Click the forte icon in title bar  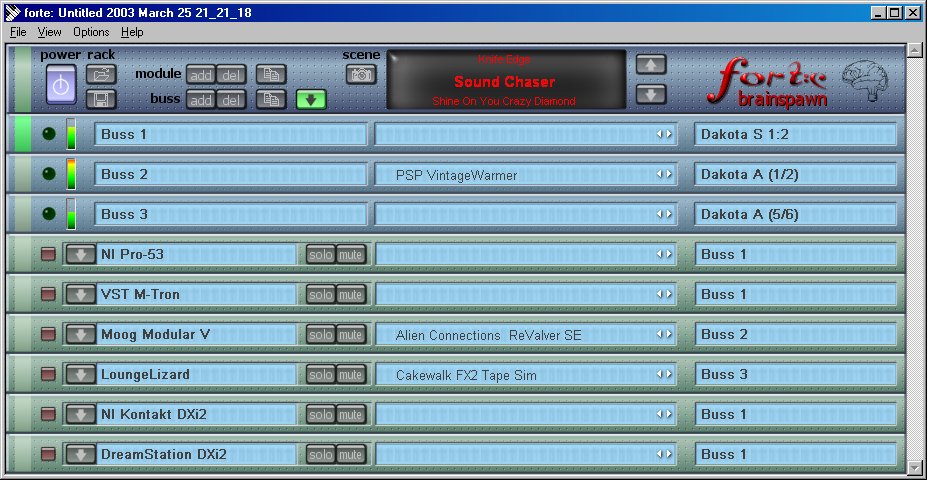(12, 12)
